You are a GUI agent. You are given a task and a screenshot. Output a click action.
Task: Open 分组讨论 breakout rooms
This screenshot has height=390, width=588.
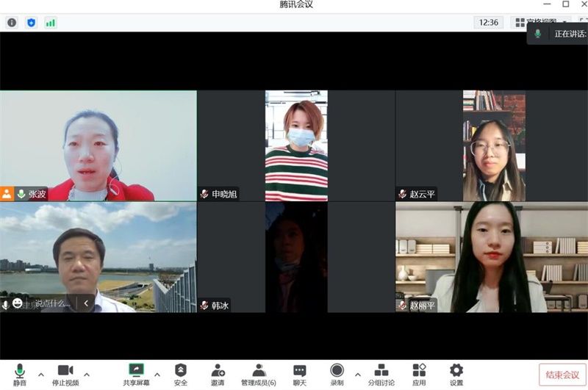381,374
